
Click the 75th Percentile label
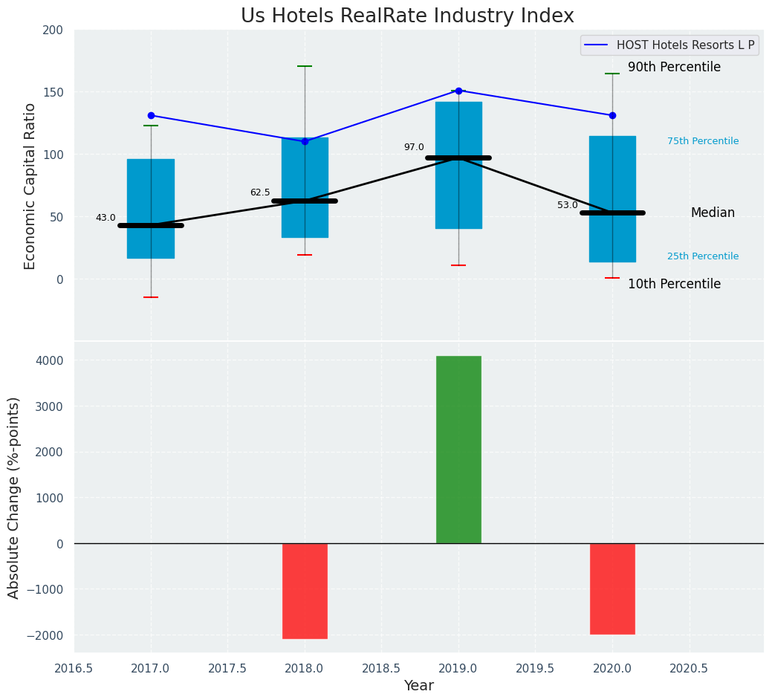pos(703,141)
